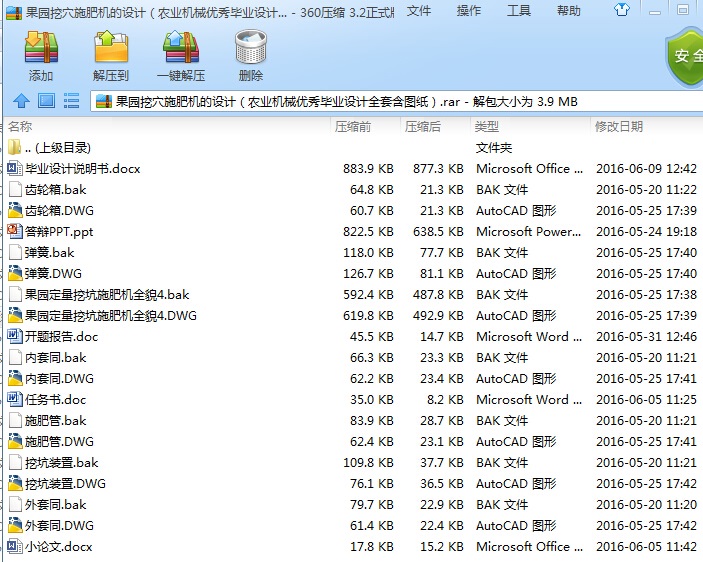Open the 操作 (Operation) menu
Screen dimensions: 703x562
[468, 11]
